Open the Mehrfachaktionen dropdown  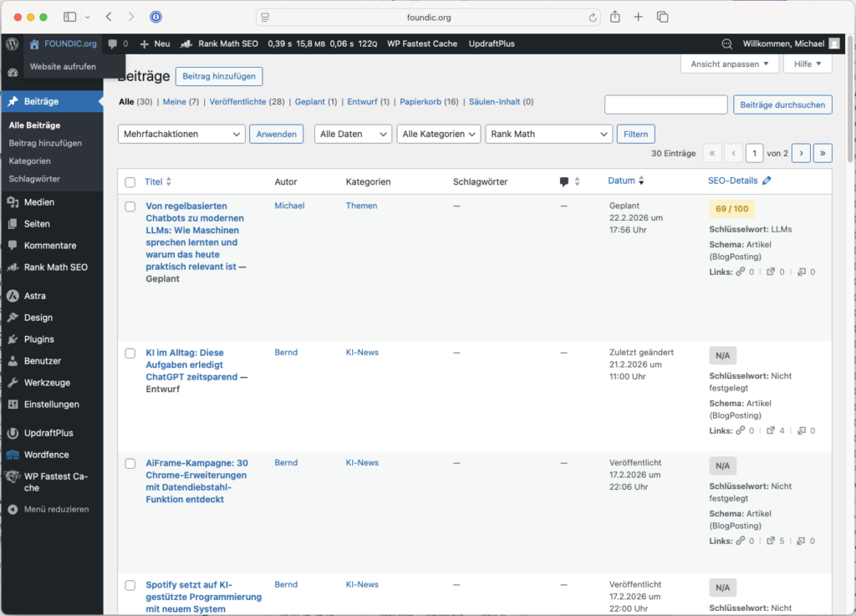pyautogui.click(x=182, y=134)
